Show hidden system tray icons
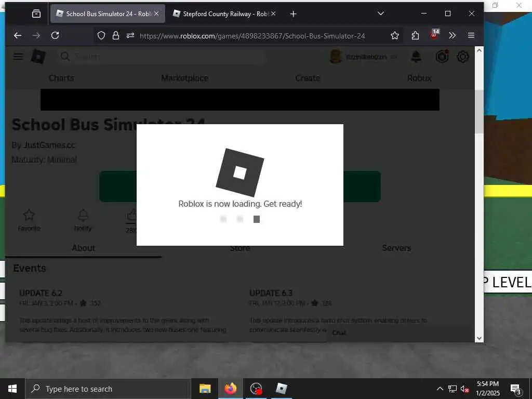 (440, 389)
